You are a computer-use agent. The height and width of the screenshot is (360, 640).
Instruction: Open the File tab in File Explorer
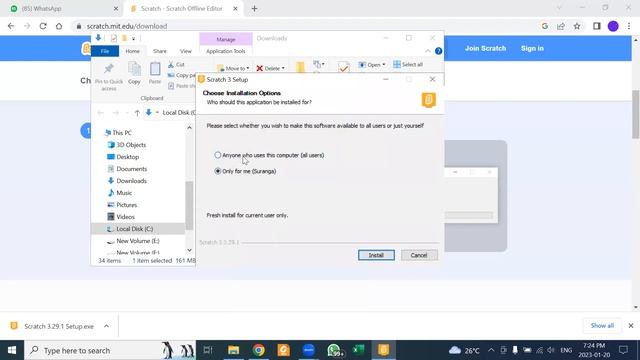coord(105,51)
